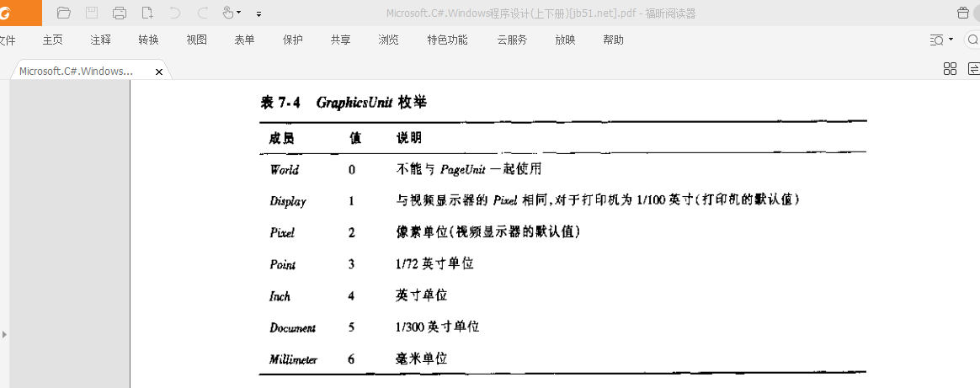The image size is (980, 388).
Task: Click the 说明 column header
Action: (x=408, y=137)
